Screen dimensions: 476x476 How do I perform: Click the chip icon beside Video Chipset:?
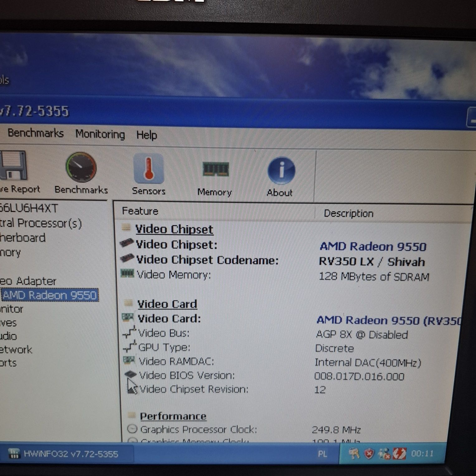[127, 243]
